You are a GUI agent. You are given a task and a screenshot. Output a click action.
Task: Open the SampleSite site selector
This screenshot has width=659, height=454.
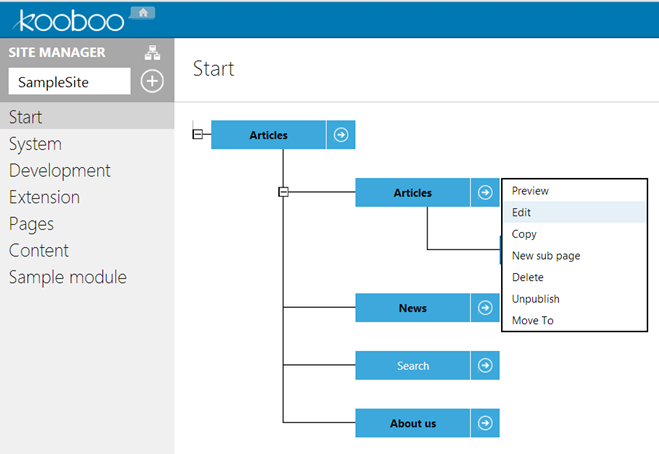[x=69, y=82]
